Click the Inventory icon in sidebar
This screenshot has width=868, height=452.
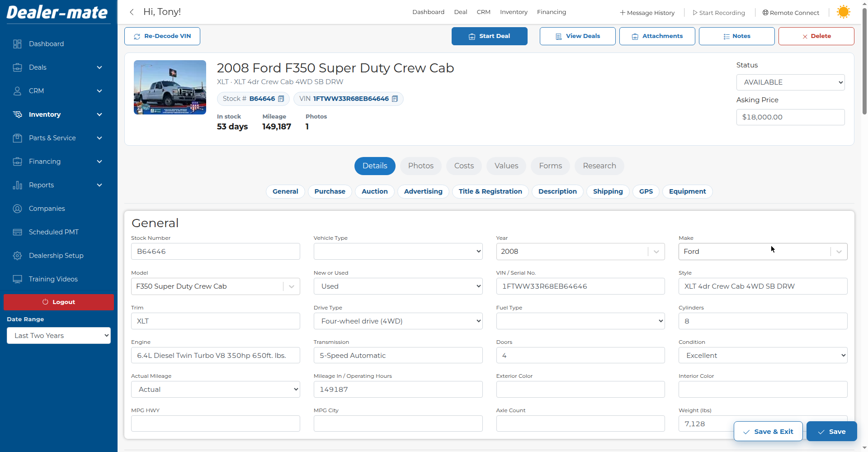(x=17, y=114)
